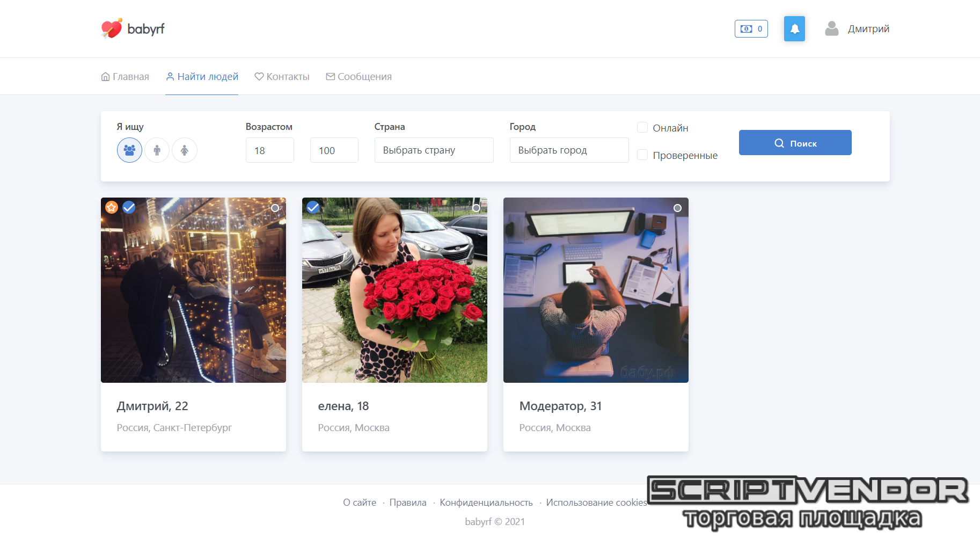Open the Найти людей tab

pos(202,77)
